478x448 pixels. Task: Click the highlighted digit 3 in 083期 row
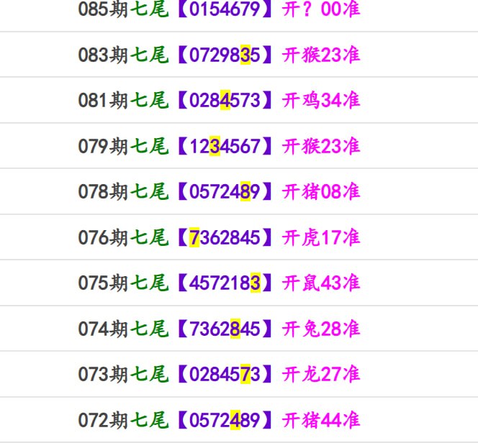click(x=245, y=55)
